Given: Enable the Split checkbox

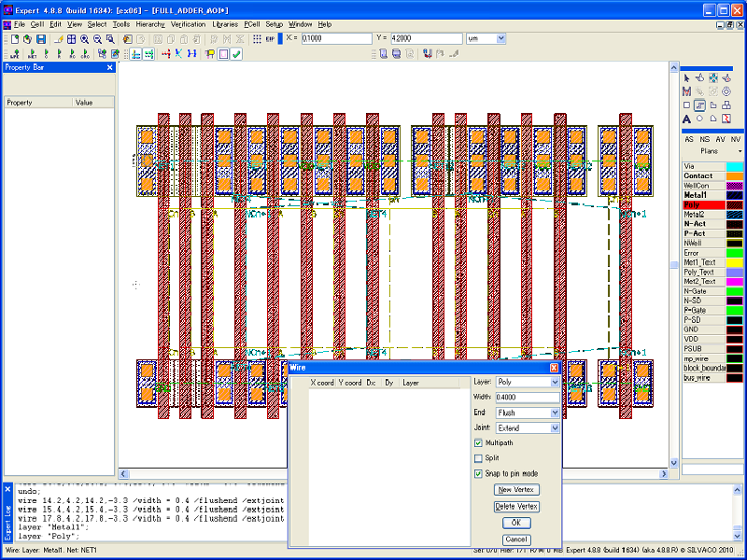Looking at the screenshot, I should pyautogui.click(x=479, y=458).
